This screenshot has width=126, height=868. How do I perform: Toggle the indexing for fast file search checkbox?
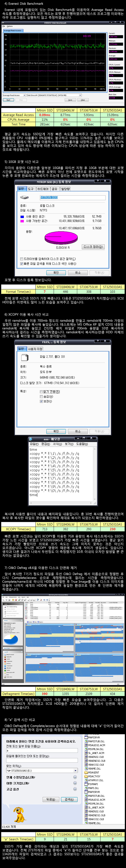(x=22, y=264)
